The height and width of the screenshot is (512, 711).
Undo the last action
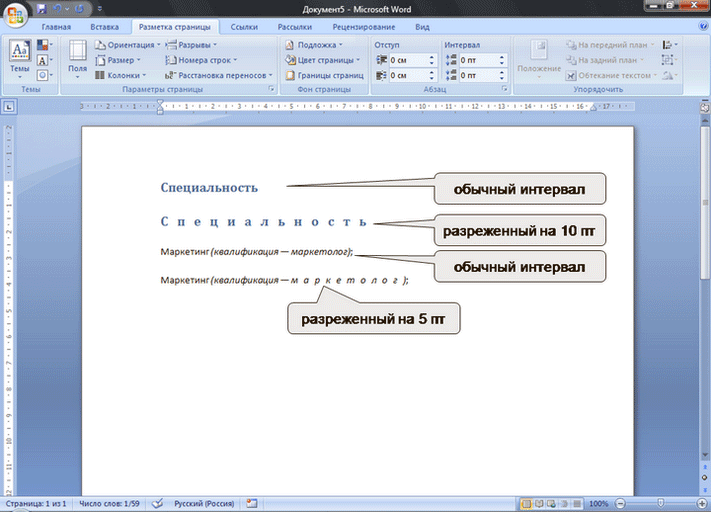[x=57, y=9]
